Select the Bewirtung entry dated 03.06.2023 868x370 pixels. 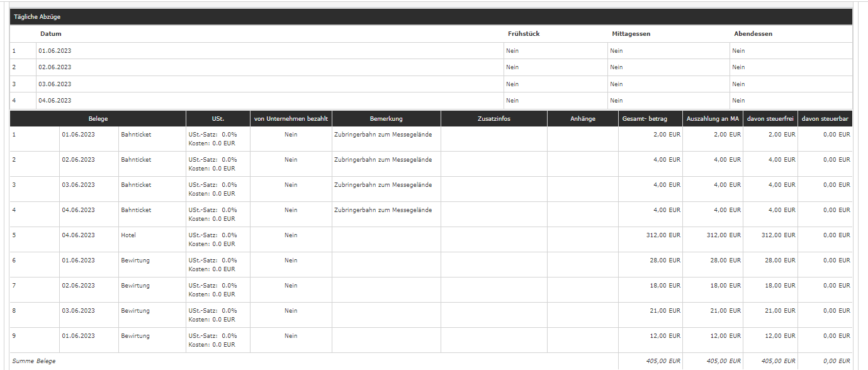(135, 311)
